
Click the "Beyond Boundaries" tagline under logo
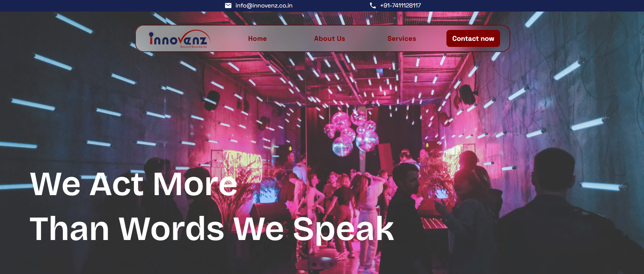tap(194, 47)
